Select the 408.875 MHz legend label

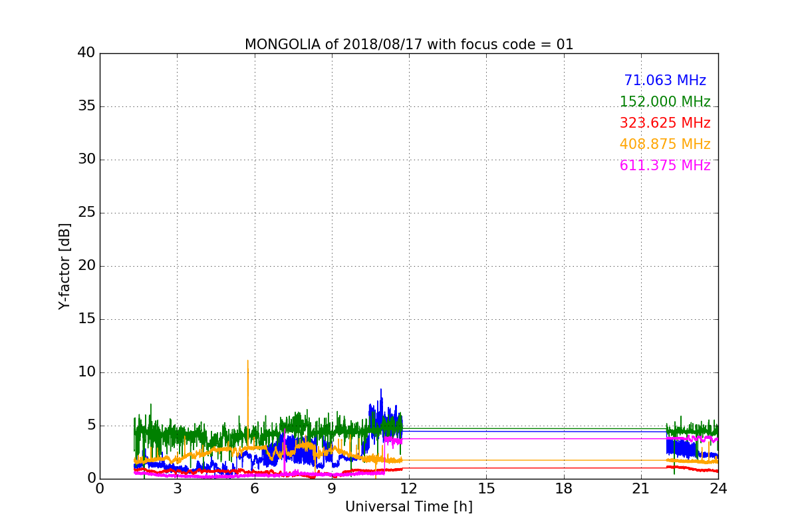point(665,144)
